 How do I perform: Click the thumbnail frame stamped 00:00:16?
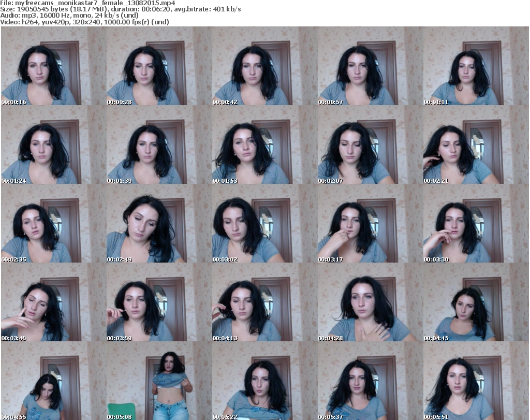point(54,66)
